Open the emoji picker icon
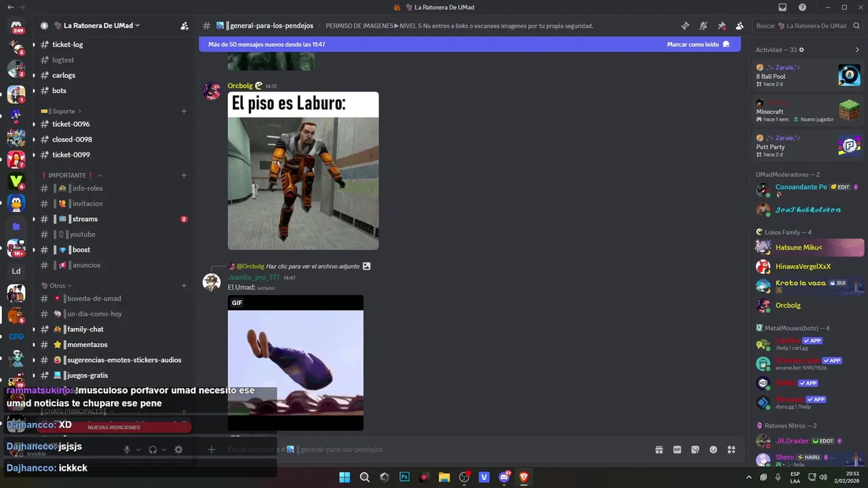The height and width of the screenshot is (488, 868). (x=713, y=449)
